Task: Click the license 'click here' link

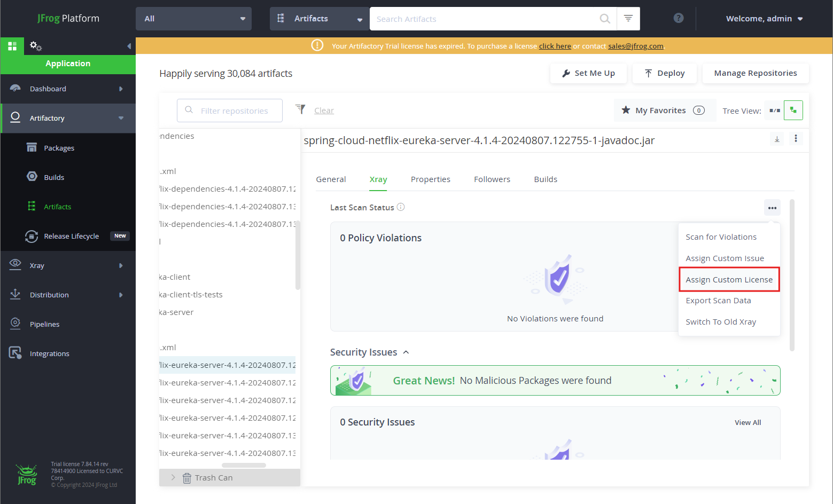Action: coord(555,46)
